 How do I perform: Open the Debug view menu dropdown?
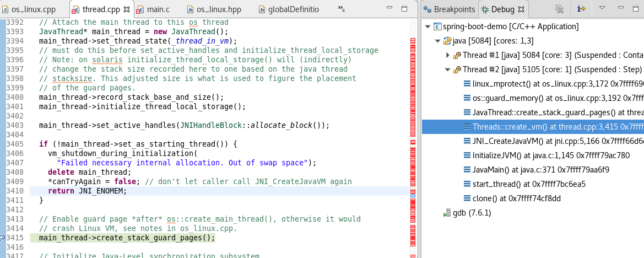coord(602,8)
